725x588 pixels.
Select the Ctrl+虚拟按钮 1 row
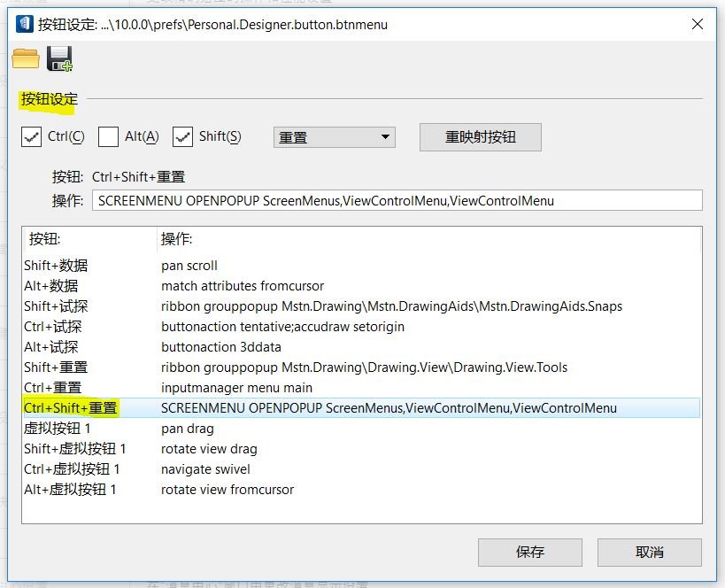click(361, 469)
